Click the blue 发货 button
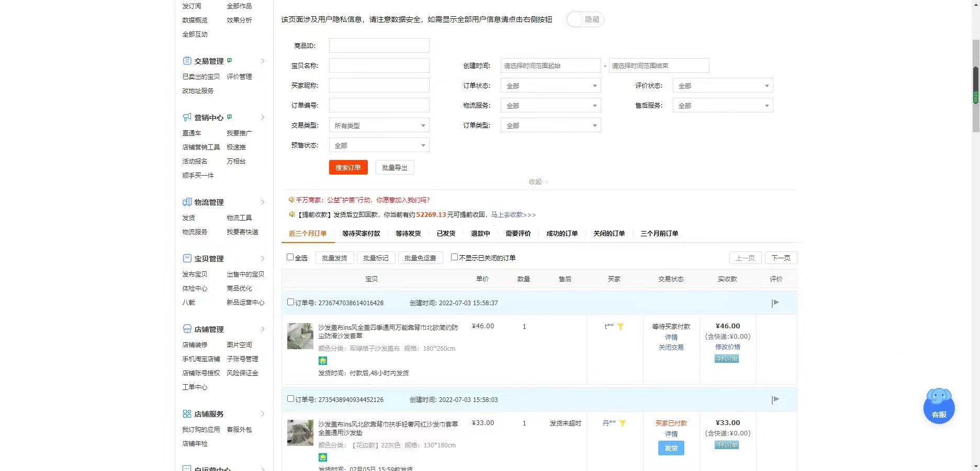 tap(671, 448)
